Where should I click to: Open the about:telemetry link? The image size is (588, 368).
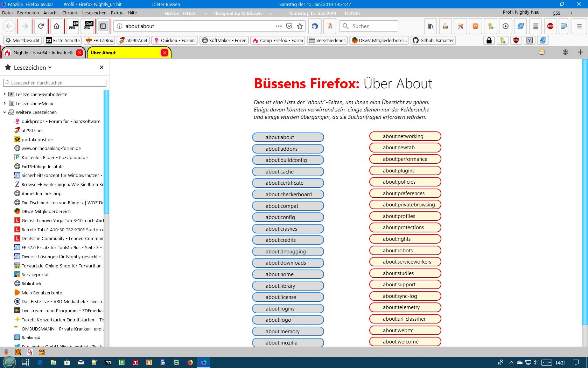pos(405,307)
